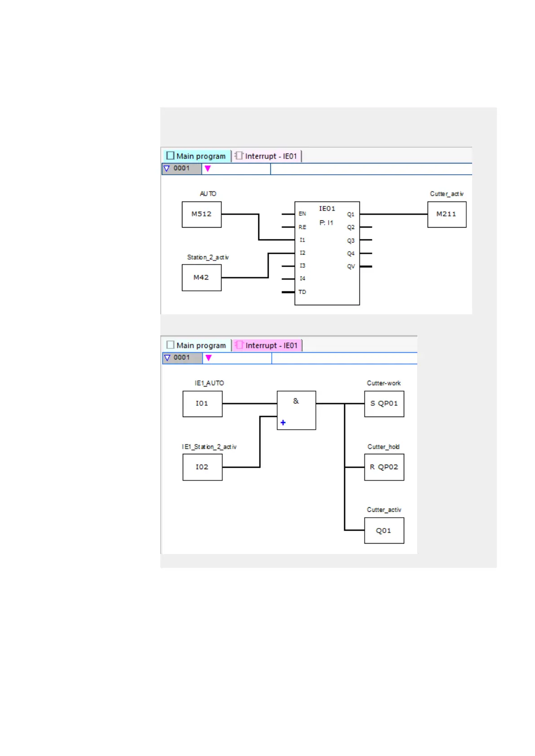The image size is (535, 756).
Task: Click the Main program tab icon in the upper diagram
Action: (170, 155)
